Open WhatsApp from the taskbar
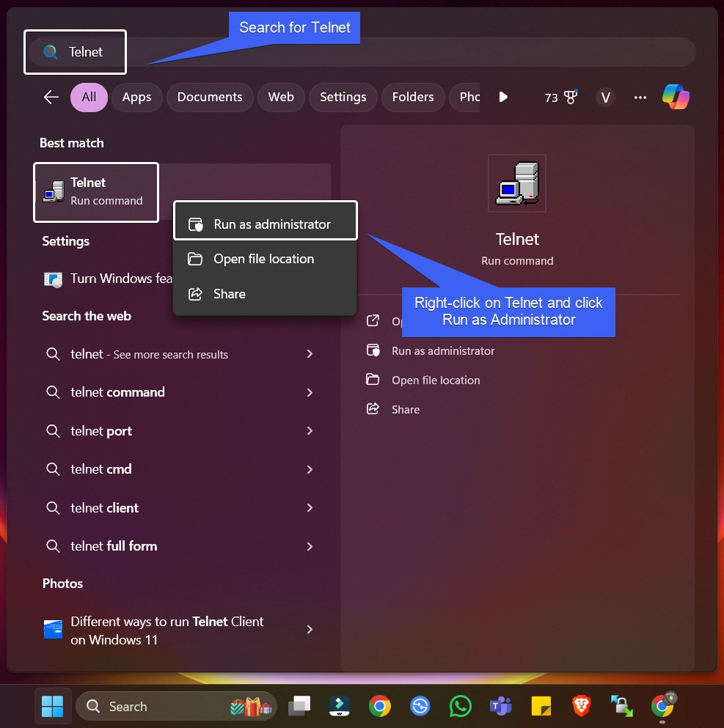 click(x=460, y=706)
